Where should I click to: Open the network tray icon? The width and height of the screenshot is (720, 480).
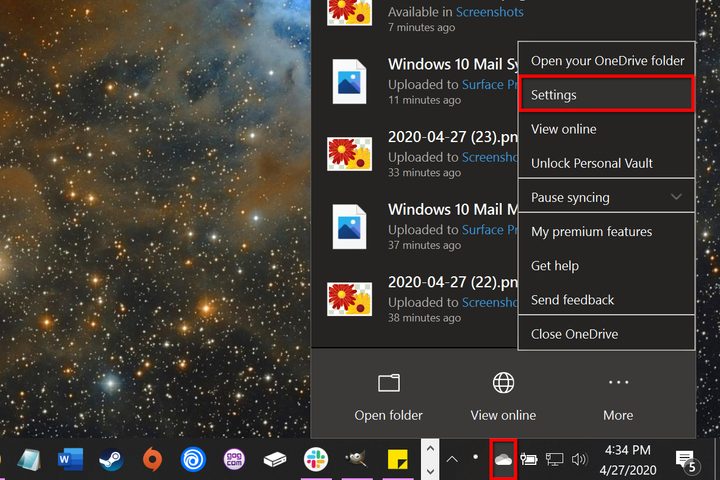(554, 459)
